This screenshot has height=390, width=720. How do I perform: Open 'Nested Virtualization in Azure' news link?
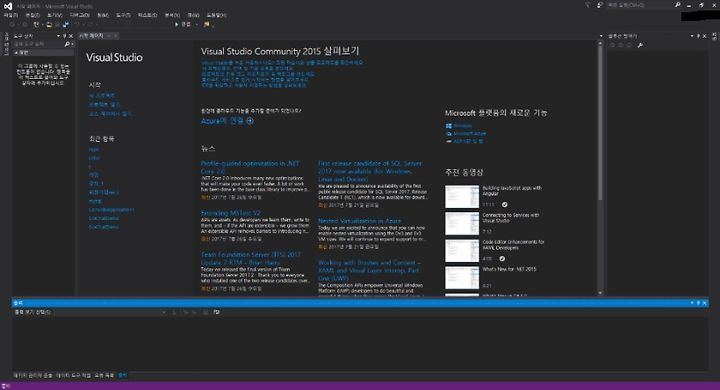tap(359, 221)
